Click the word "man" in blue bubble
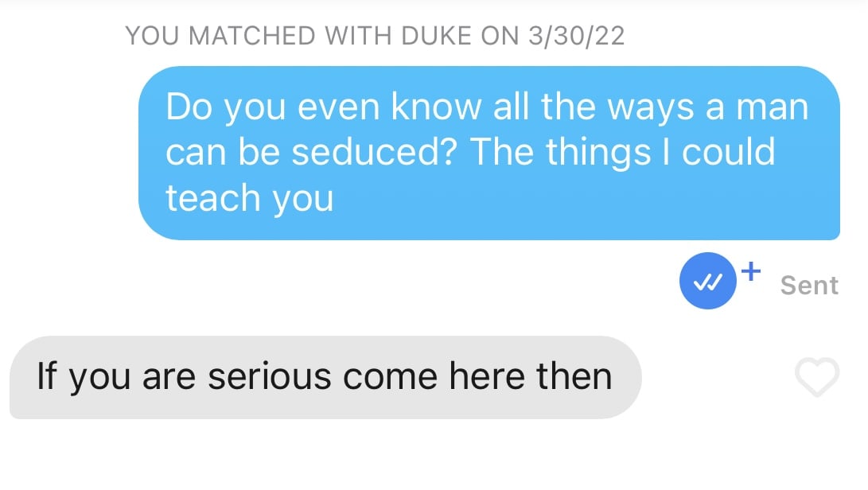The image size is (868, 490). click(x=773, y=107)
